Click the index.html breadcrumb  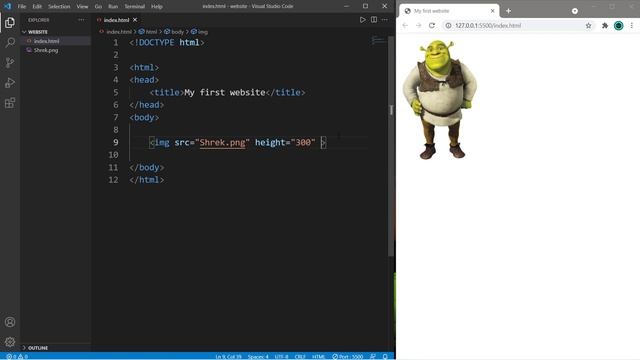click(119, 31)
